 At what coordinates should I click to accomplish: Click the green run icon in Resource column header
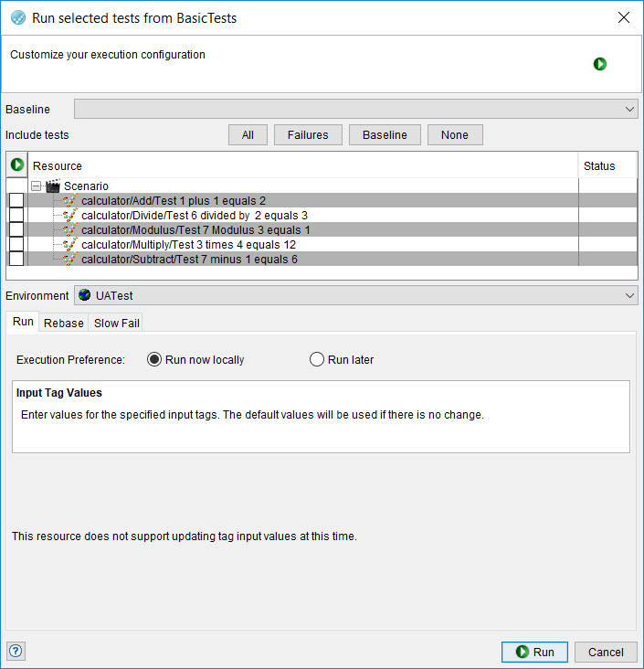[x=17, y=165]
